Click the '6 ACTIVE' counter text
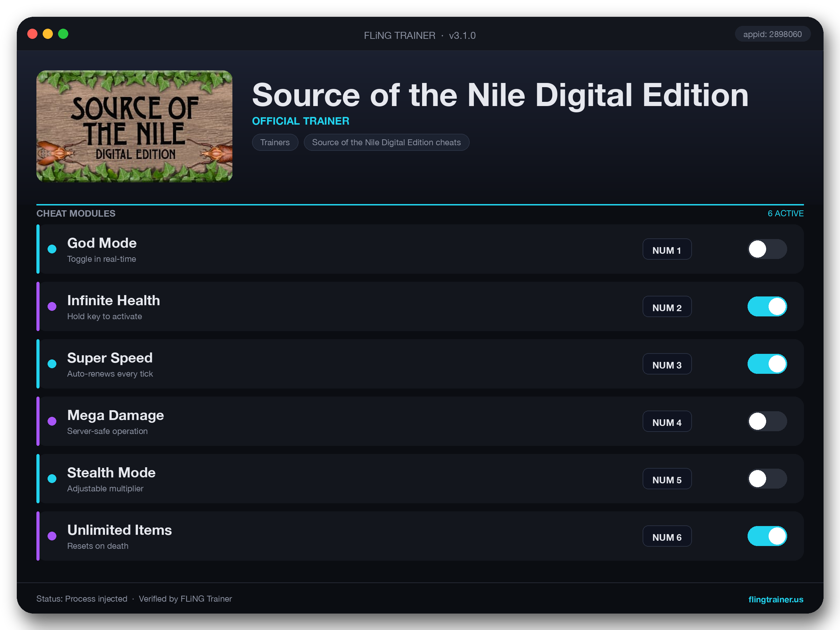This screenshot has height=630, width=840. pyautogui.click(x=785, y=213)
